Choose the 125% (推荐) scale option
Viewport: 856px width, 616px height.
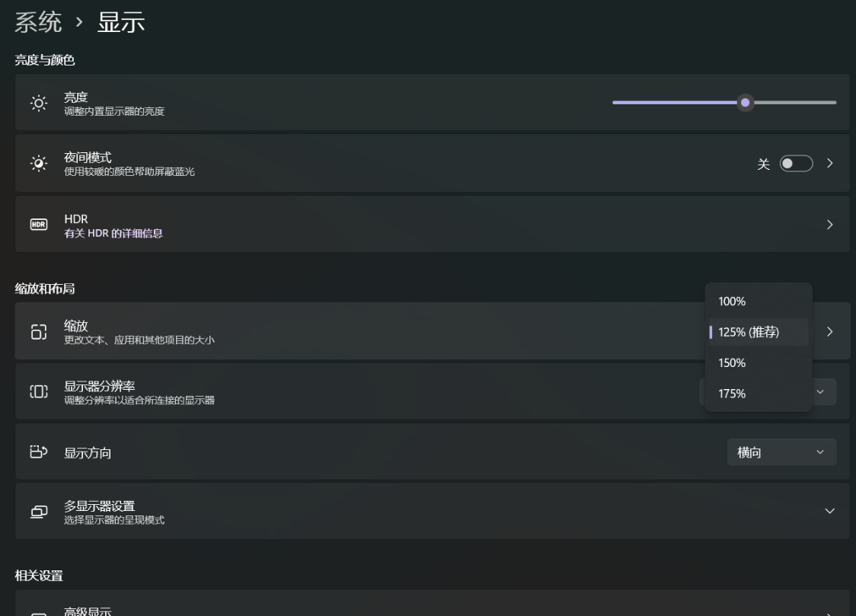[x=749, y=332]
